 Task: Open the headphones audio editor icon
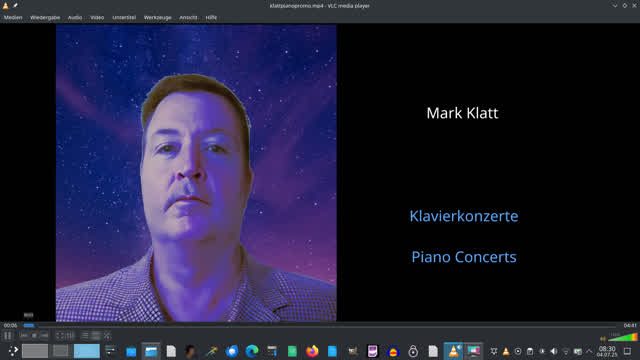(393, 351)
